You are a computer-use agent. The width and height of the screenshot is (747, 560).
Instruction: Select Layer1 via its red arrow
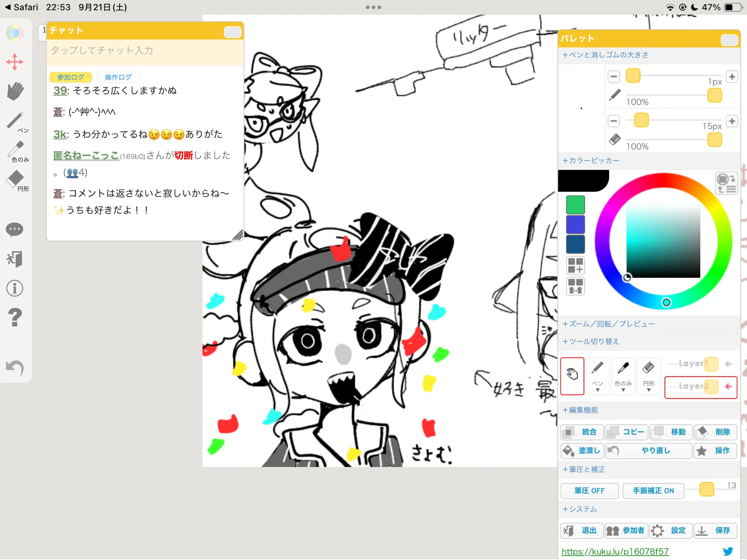pyautogui.click(x=728, y=364)
